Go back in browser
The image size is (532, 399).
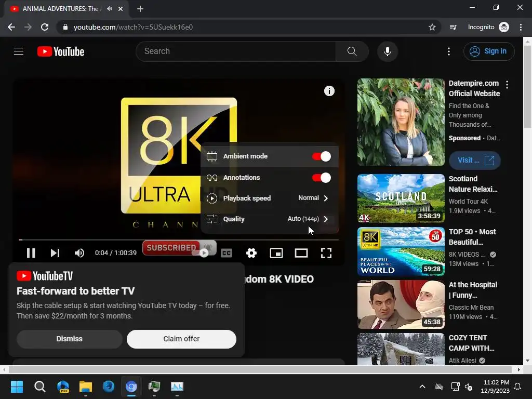11,27
